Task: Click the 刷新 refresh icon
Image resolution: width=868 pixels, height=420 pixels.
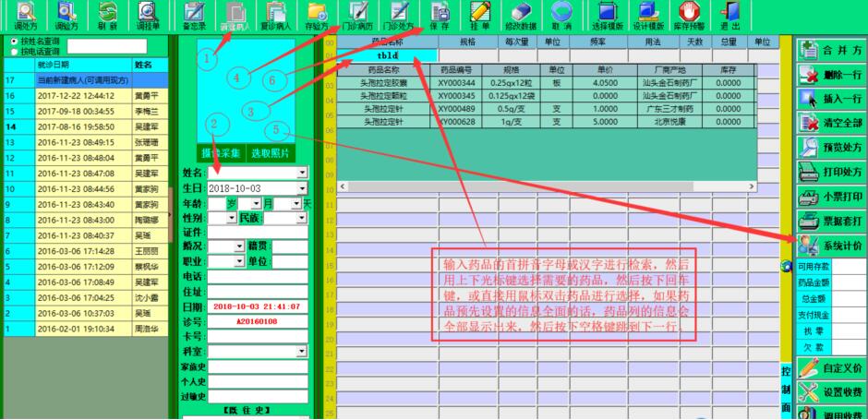Action: (107, 16)
